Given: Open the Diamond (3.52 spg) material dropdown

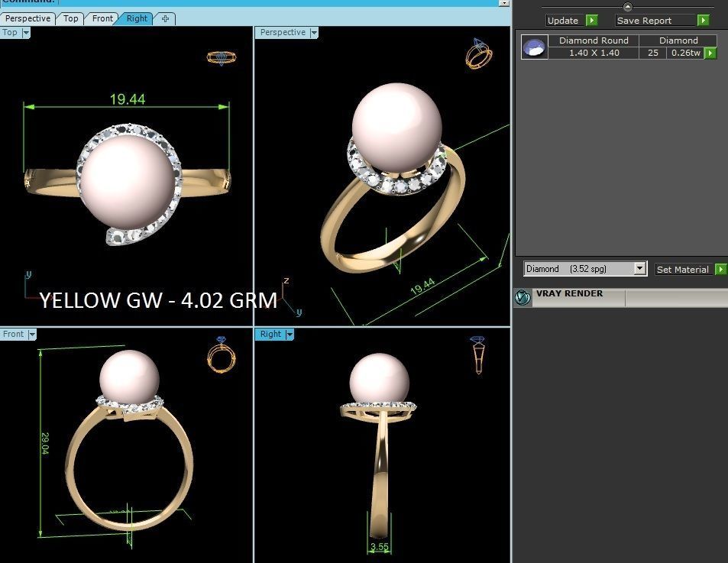Looking at the screenshot, I should pos(585,269).
